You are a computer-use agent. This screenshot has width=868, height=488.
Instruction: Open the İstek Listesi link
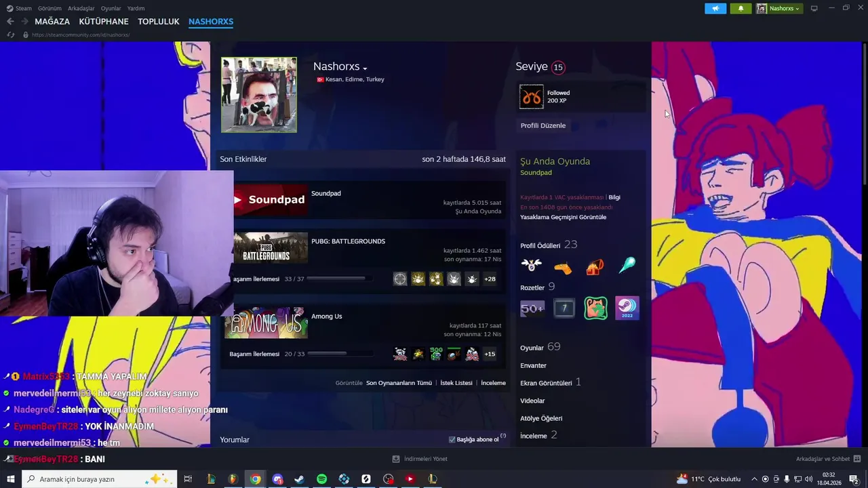456,383
